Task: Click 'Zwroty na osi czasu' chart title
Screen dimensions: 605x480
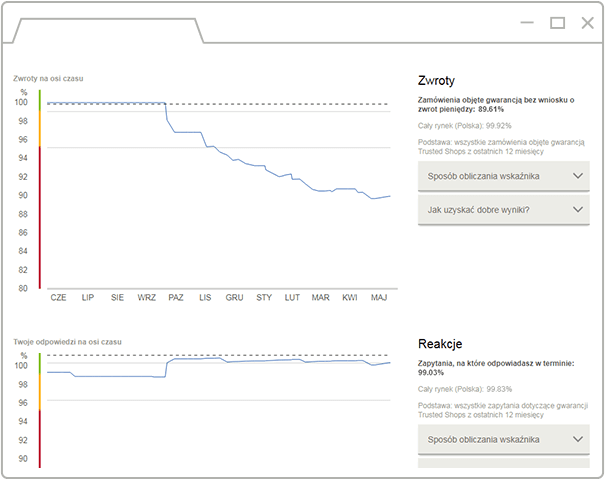Action: click(x=48, y=79)
